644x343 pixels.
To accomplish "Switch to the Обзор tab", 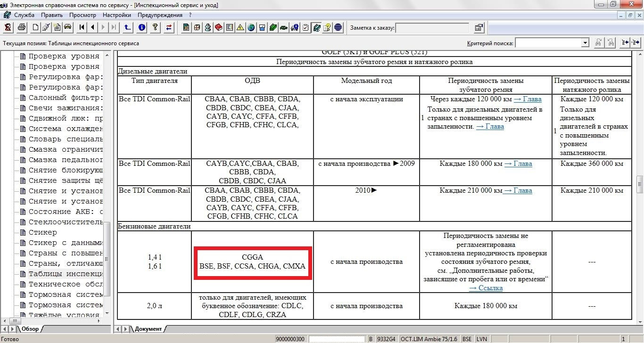I will click(31, 328).
